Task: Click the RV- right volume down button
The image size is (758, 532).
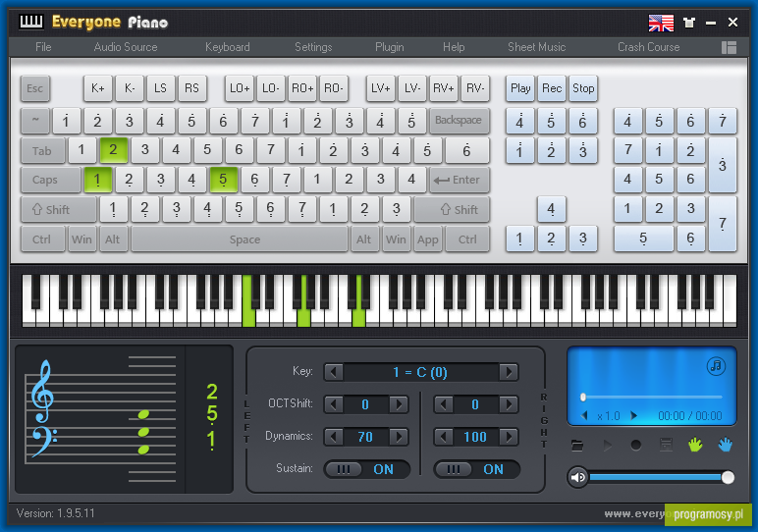Action: (x=474, y=88)
